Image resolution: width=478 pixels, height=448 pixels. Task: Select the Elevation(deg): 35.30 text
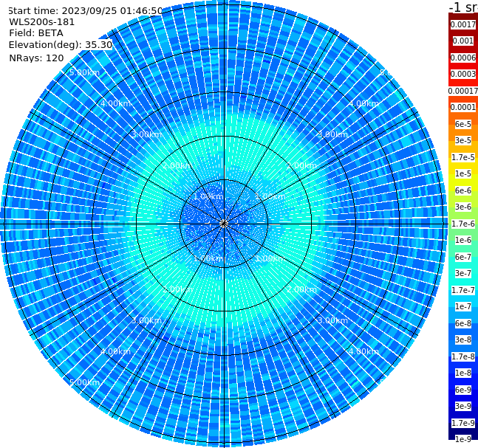(x=61, y=45)
